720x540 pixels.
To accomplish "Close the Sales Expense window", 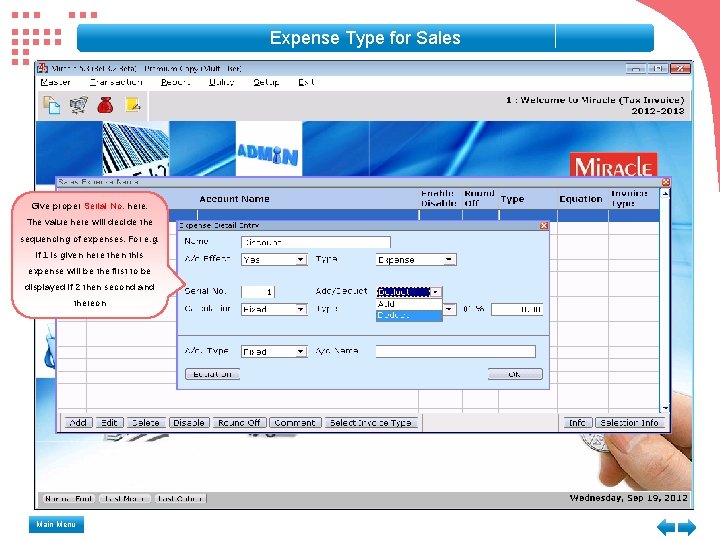I will pos(666,182).
